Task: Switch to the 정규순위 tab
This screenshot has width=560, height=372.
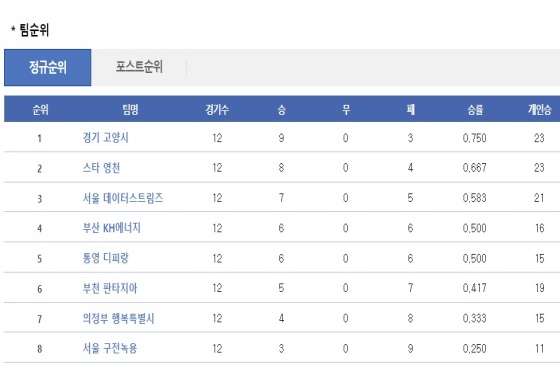Action: pyautogui.click(x=48, y=67)
